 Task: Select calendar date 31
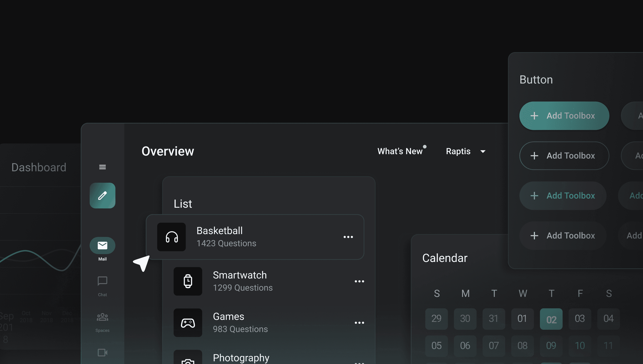pyautogui.click(x=494, y=319)
